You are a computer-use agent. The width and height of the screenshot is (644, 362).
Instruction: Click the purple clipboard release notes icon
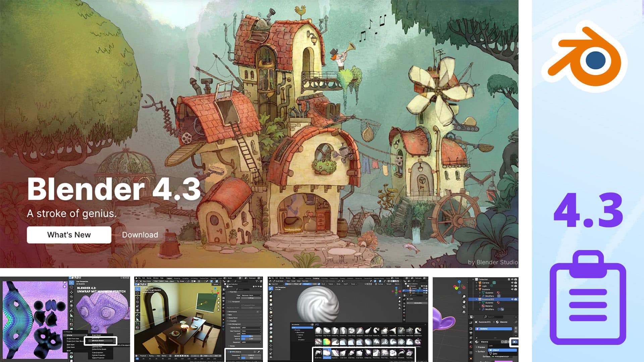[588, 298]
